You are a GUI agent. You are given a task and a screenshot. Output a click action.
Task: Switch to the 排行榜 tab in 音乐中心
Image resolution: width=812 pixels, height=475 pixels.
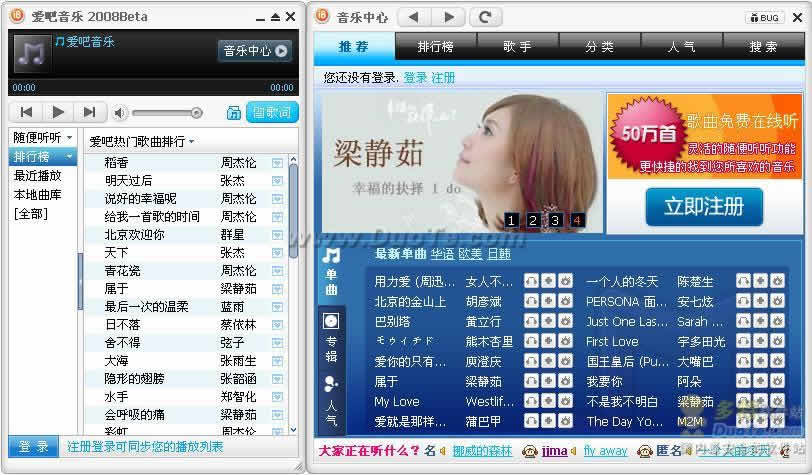(436, 47)
